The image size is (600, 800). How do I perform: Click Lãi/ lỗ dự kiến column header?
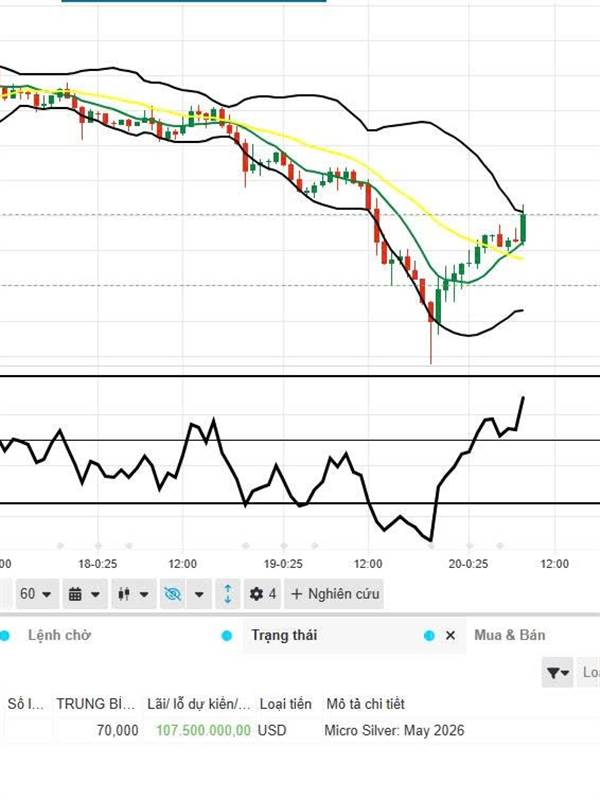(x=199, y=704)
